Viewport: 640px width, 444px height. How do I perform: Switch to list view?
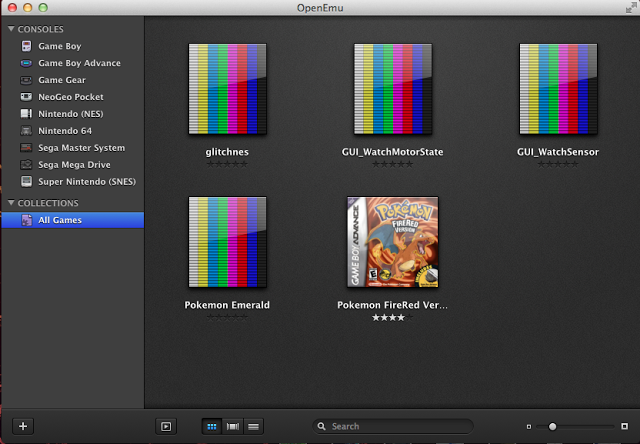253,426
